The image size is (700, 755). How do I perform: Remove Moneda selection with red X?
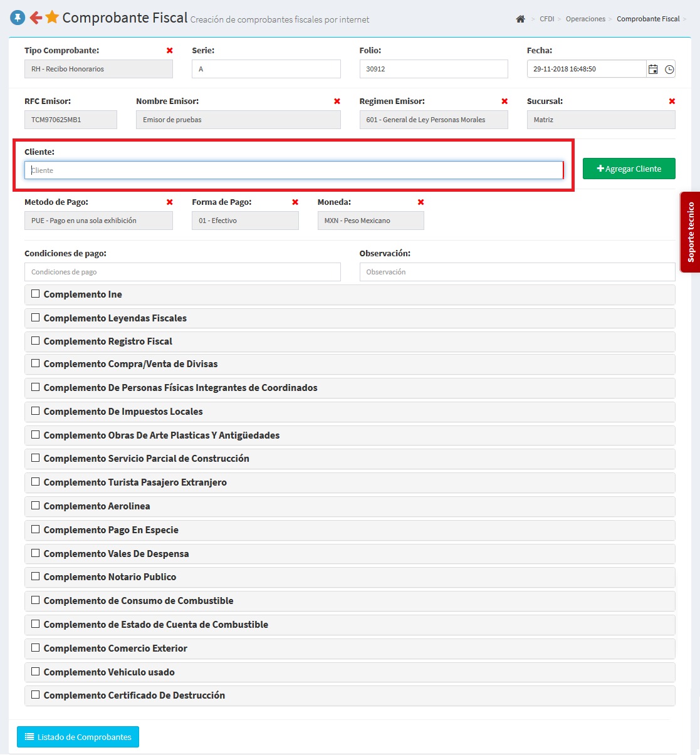click(x=421, y=202)
